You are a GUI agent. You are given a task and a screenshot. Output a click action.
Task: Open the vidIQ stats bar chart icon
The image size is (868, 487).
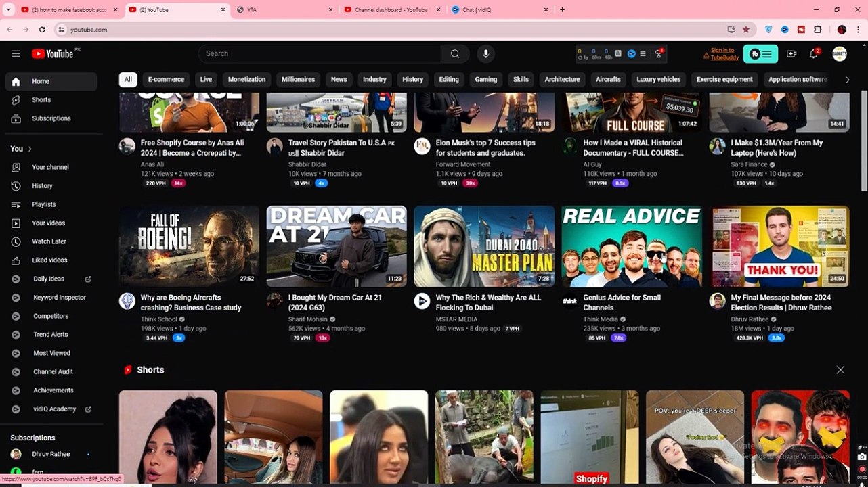618,53
